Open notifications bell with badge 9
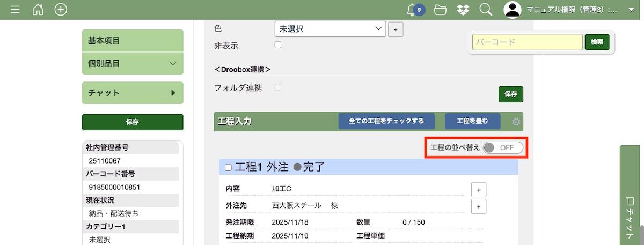Image resolution: width=644 pixels, height=245 pixels. (413, 10)
